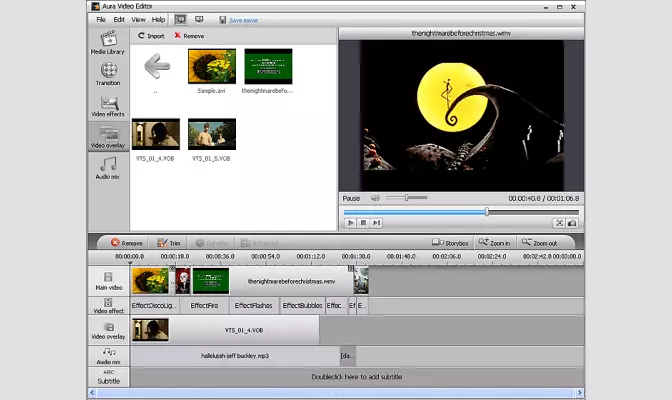Zoom out the timeline
The image size is (672, 400).
click(540, 243)
